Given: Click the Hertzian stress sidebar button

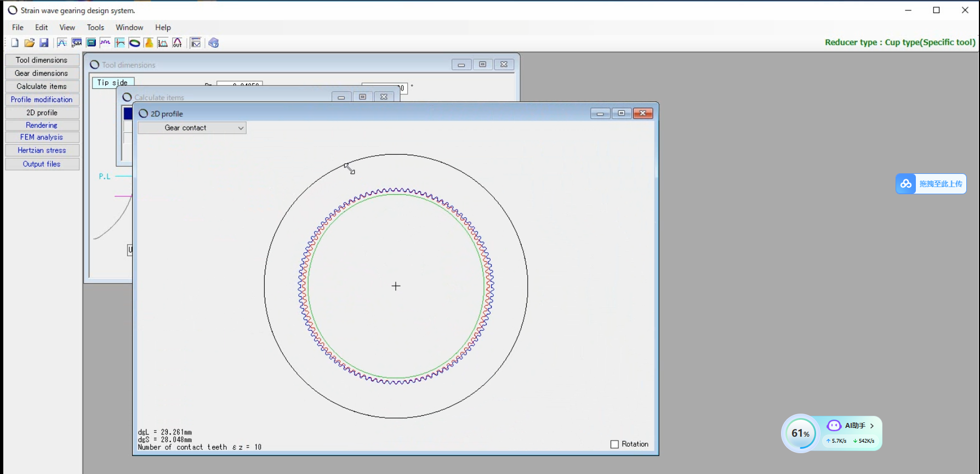Looking at the screenshot, I should tap(42, 150).
